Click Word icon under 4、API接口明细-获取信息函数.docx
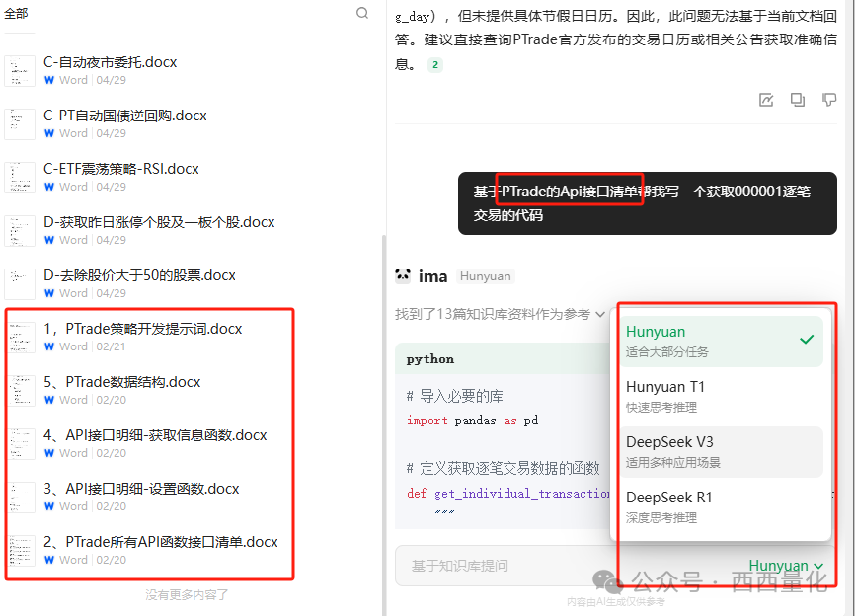This screenshot has width=855, height=616. click(x=49, y=453)
